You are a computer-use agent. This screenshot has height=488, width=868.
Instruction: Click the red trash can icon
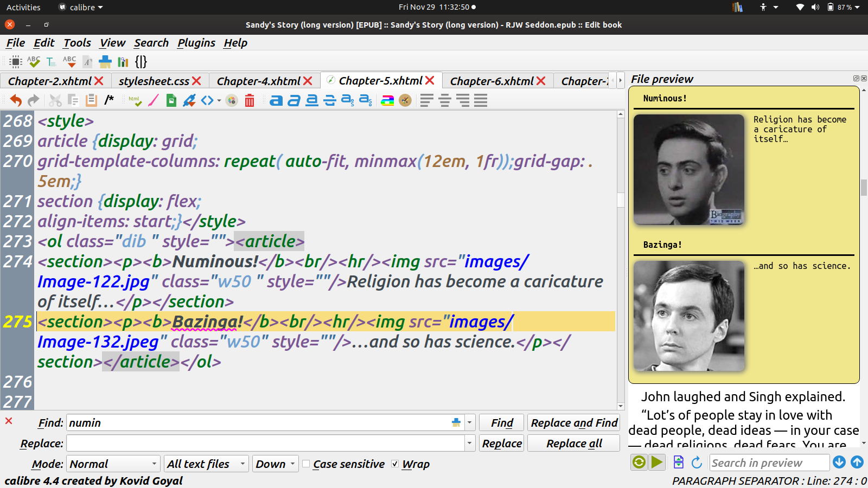pyautogui.click(x=250, y=100)
